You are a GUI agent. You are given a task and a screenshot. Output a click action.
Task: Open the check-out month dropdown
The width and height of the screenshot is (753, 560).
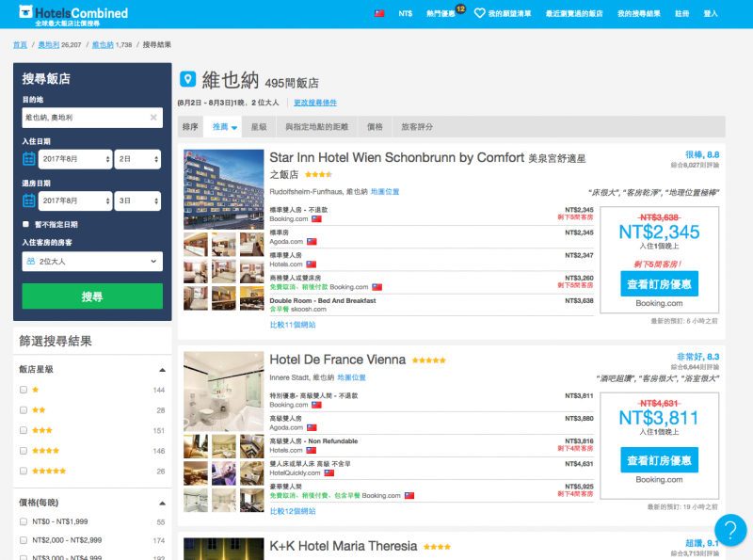click(x=75, y=200)
